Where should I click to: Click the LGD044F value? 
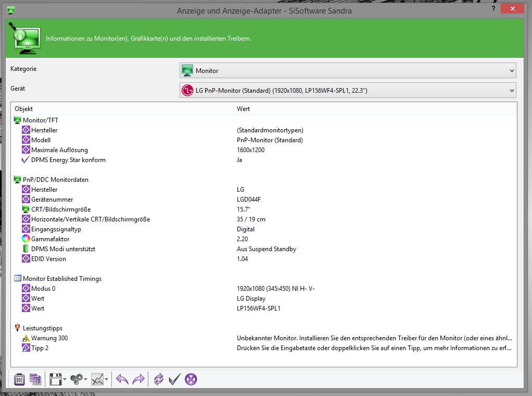[249, 200]
